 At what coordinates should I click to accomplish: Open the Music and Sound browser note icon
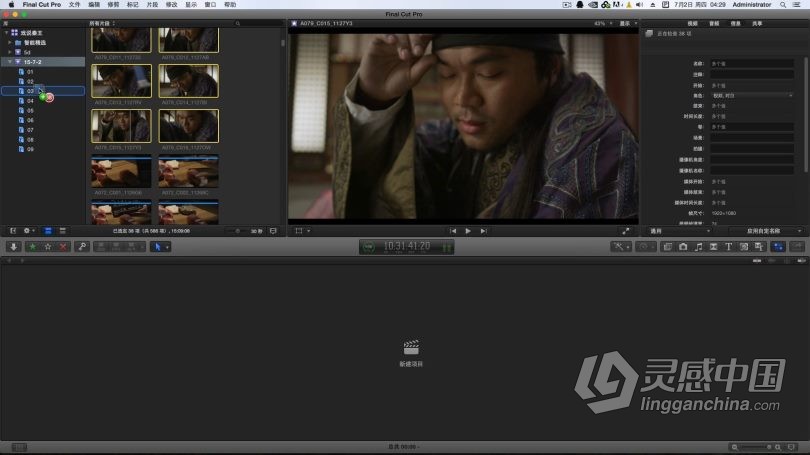[698, 247]
